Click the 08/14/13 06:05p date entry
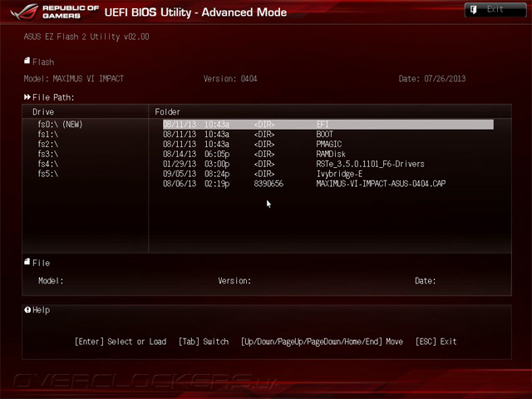 pos(196,154)
